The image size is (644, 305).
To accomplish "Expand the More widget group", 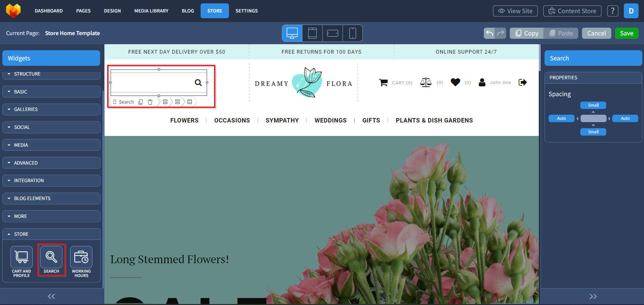I will [x=51, y=216].
